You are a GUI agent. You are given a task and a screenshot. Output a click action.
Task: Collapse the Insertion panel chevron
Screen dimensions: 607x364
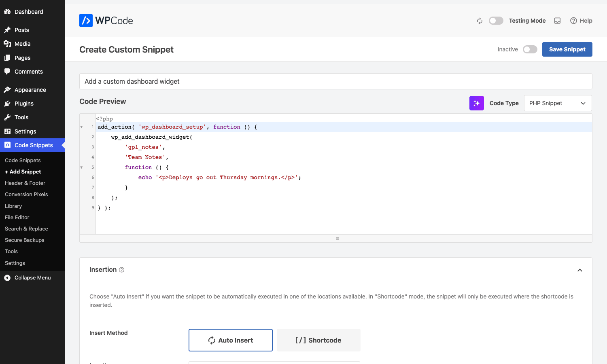(x=580, y=270)
